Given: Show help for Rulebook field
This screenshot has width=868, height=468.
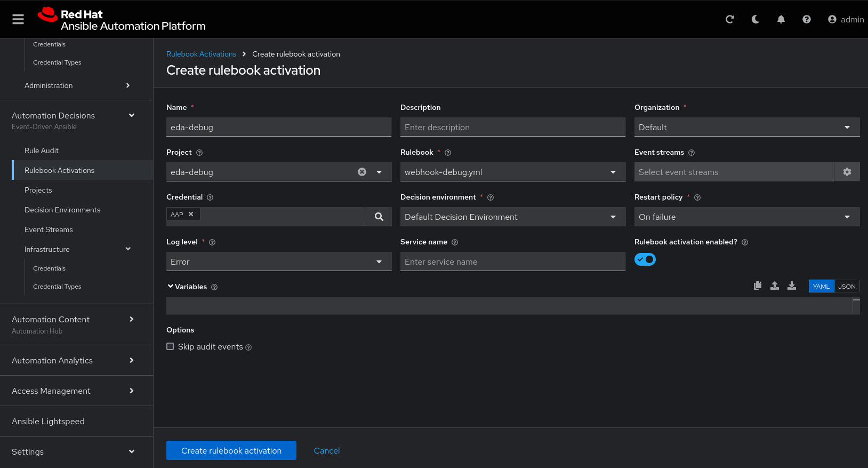Looking at the screenshot, I should tap(448, 153).
